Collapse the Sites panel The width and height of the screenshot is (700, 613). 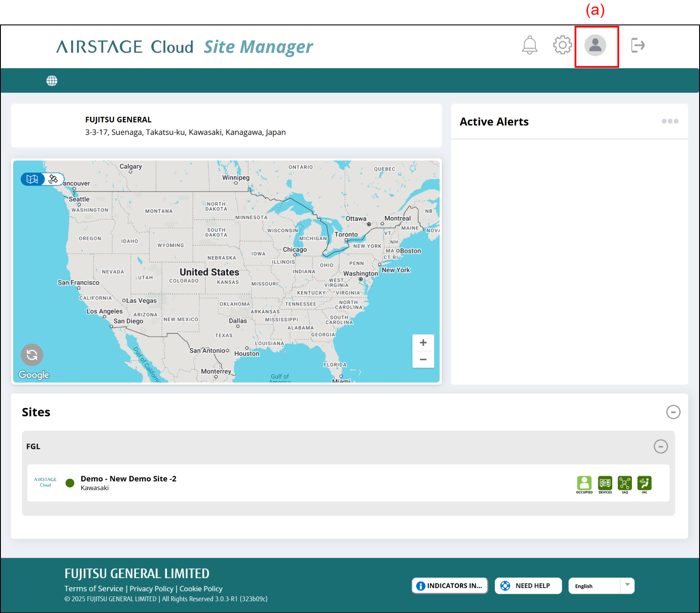click(673, 412)
